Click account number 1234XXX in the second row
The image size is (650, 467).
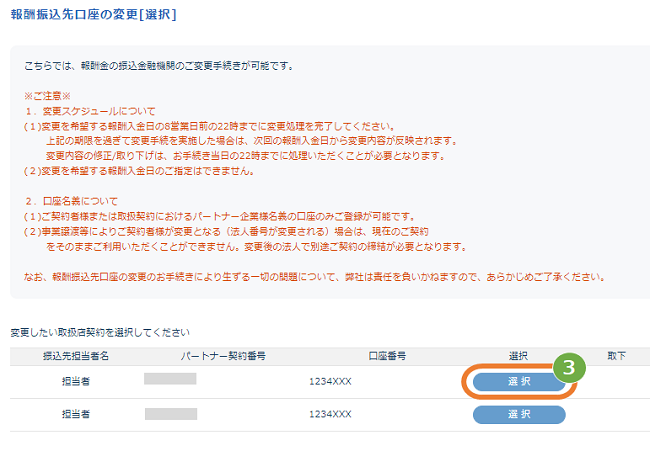pyautogui.click(x=330, y=414)
